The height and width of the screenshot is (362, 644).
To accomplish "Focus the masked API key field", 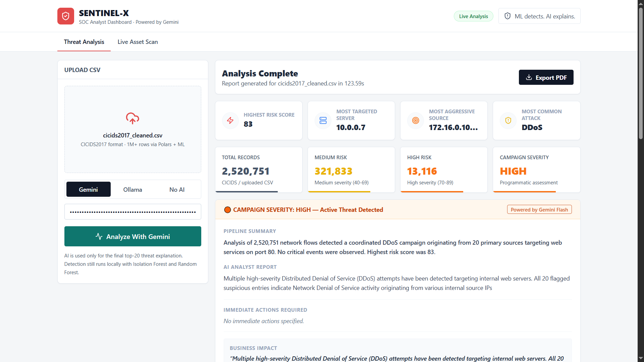I will [x=133, y=212].
